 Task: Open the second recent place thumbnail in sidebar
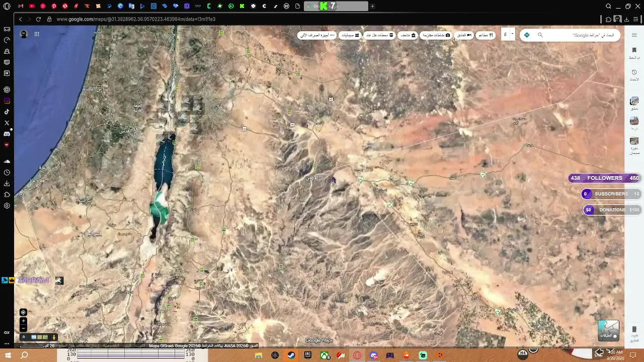pos(634,121)
